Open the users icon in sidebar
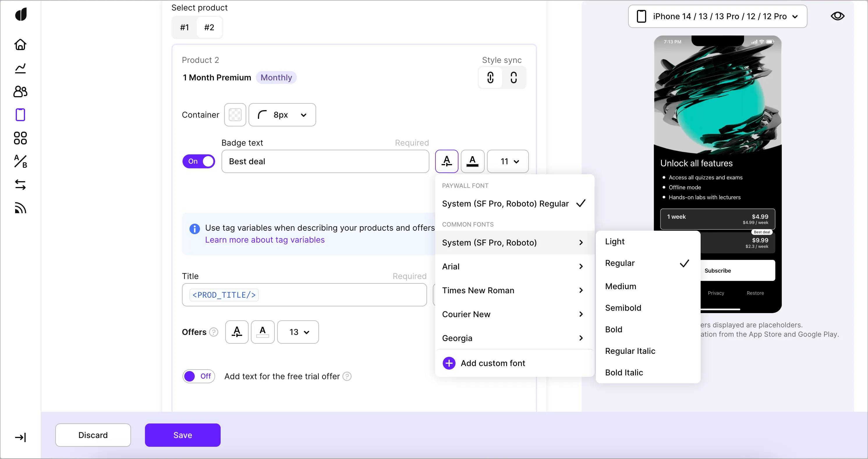This screenshot has height=459, width=868. click(20, 92)
